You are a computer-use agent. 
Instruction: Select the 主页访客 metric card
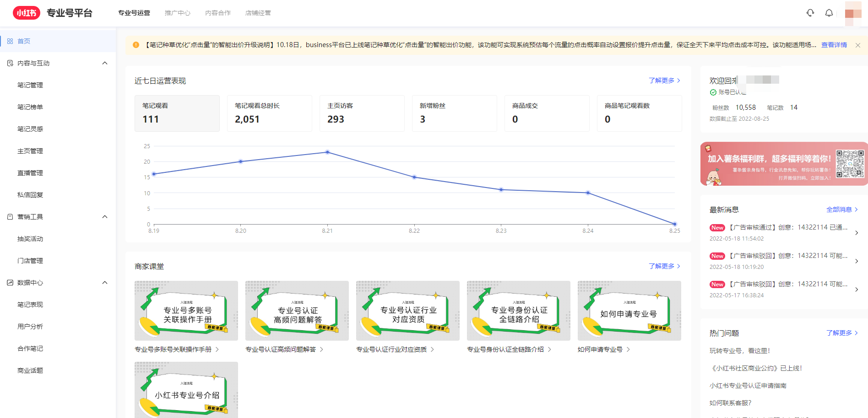click(x=362, y=113)
